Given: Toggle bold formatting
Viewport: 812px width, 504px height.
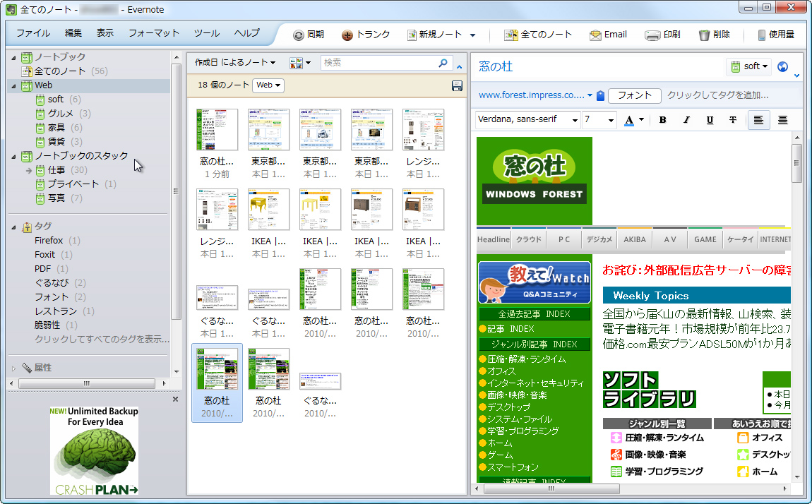Looking at the screenshot, I should pos(662,120).
